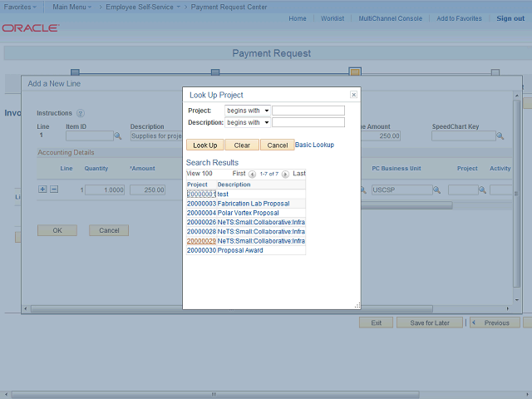This screenshot has width=532, height=399.
Task: Click the Item ID lookup magnifier icon
Action: 118,135
